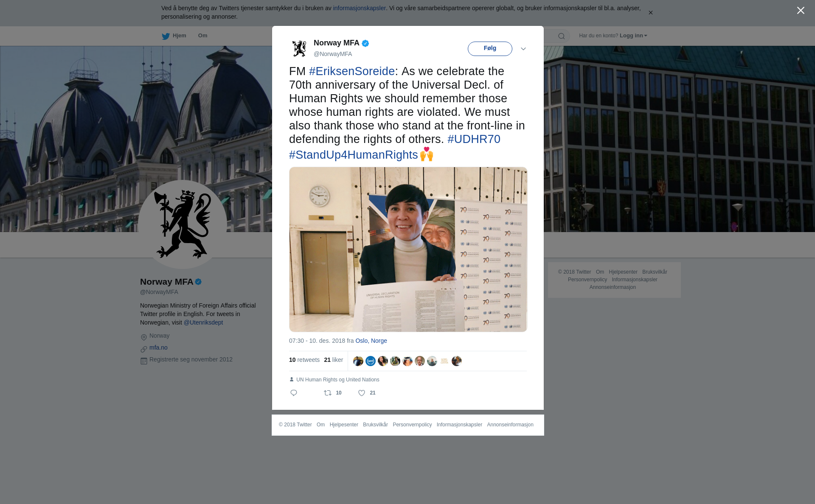Click the Oslo, Norge location link
This screenshot has height=504, width=815.
(371, 341)
